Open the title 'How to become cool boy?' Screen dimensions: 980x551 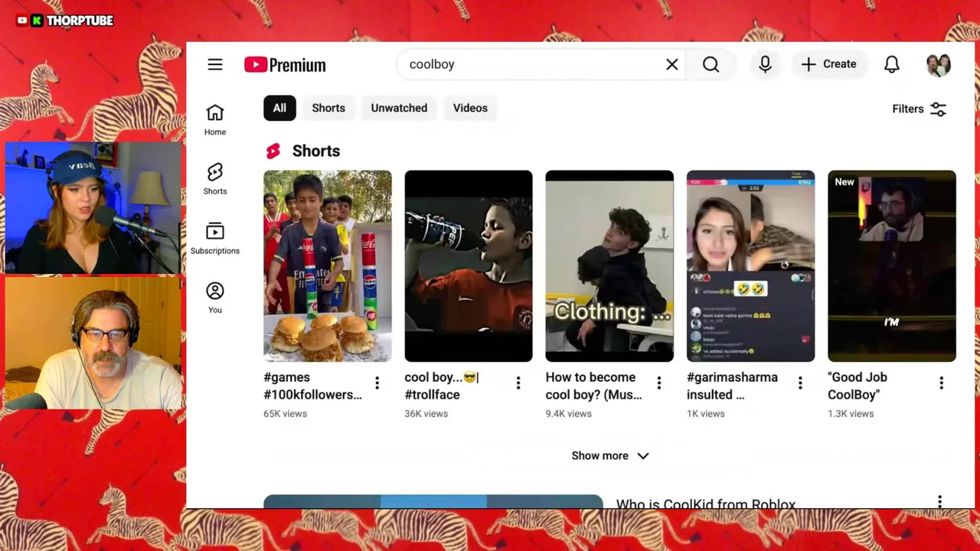click(x=594, y=386)
